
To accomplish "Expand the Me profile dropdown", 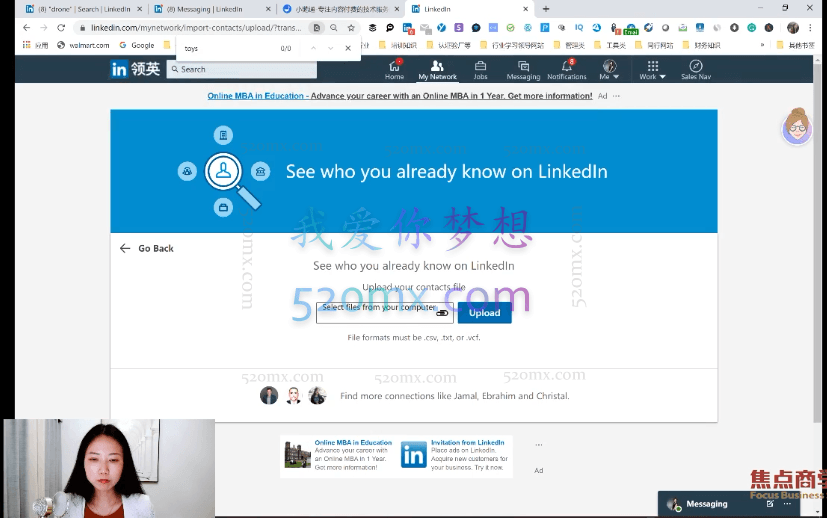I will click(609, 70).
